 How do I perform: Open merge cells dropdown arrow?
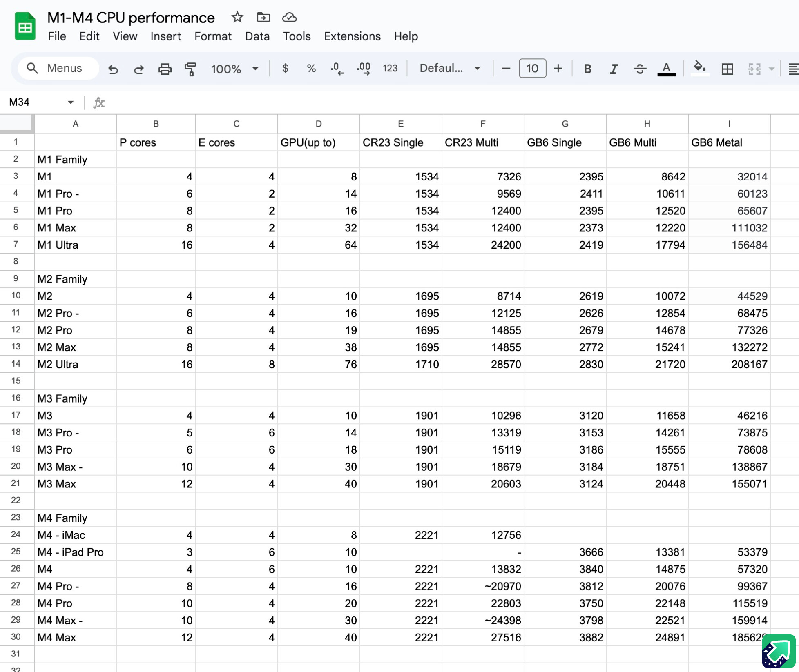(771, 69)
